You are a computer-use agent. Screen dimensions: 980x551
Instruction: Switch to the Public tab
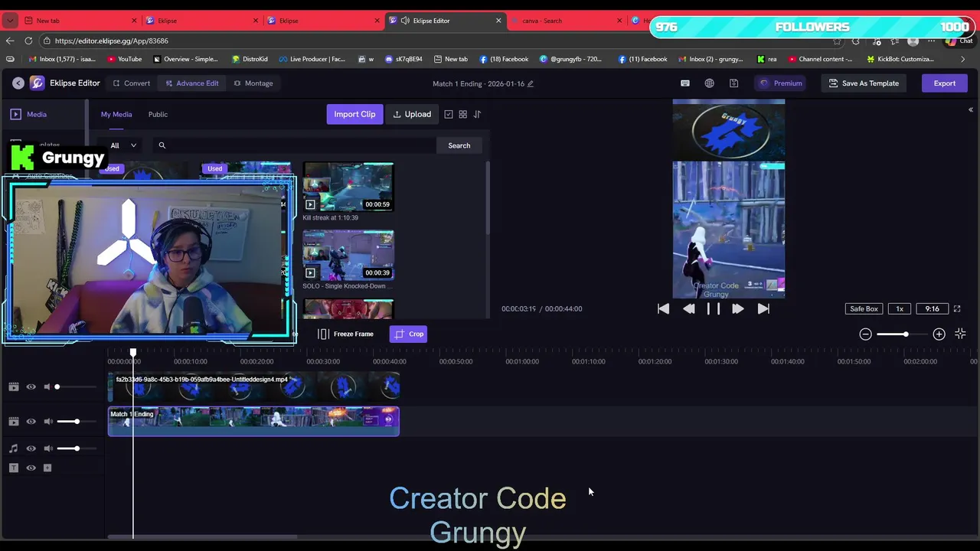click(x=158, y=114)
